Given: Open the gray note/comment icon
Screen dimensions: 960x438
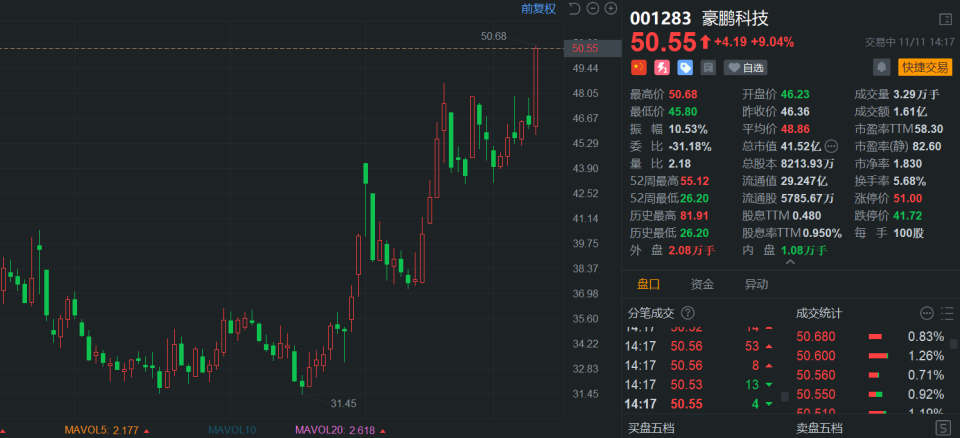Looking at the screenshot, I should [x=708, y=67].
